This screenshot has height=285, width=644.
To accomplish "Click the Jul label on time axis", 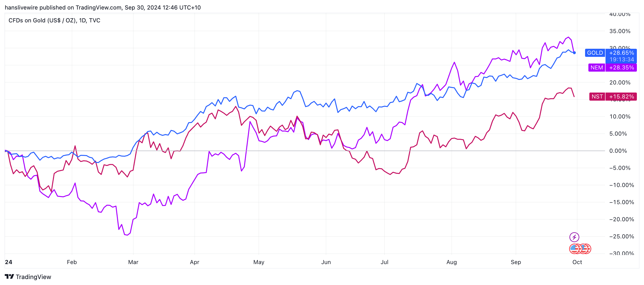I will (384, 262).
